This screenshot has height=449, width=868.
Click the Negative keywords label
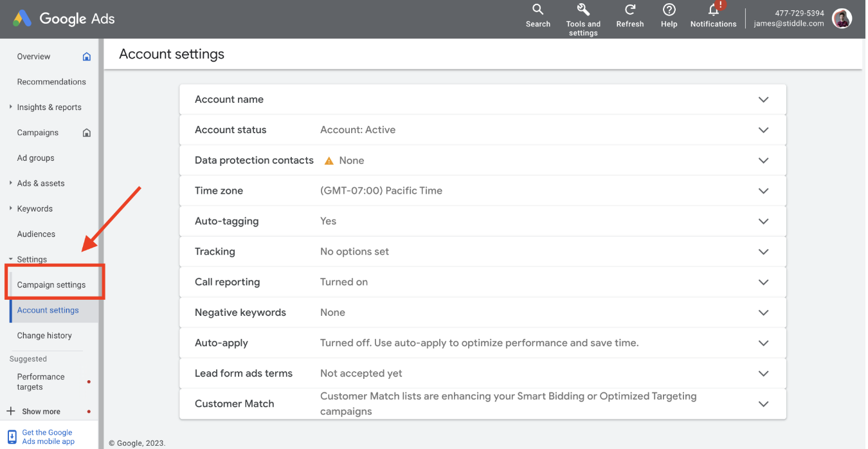[x=240, y=313]
